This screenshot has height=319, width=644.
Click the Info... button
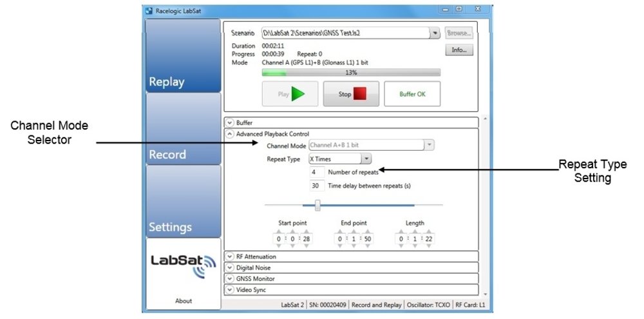(459, 50)
